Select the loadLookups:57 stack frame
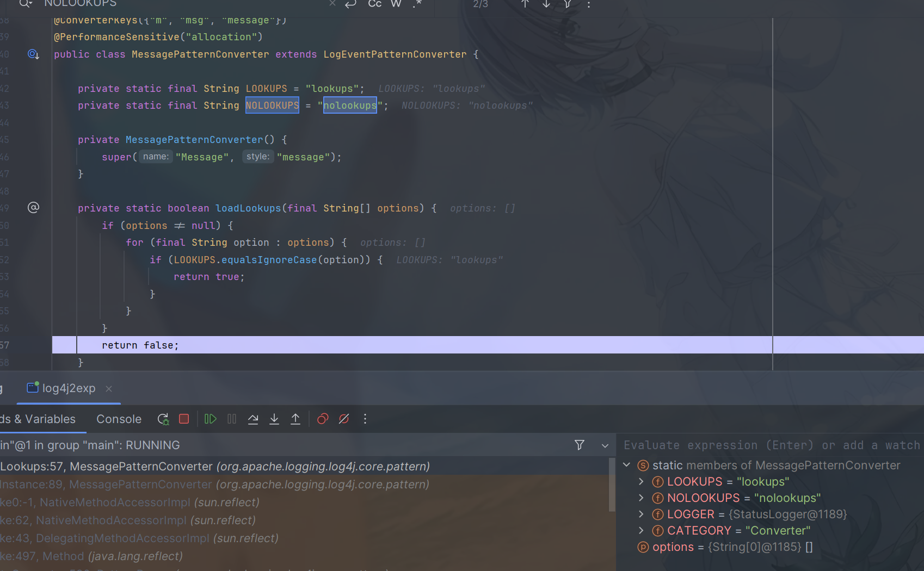This screenshot has width=924, height=571. [x=305, y=466]
